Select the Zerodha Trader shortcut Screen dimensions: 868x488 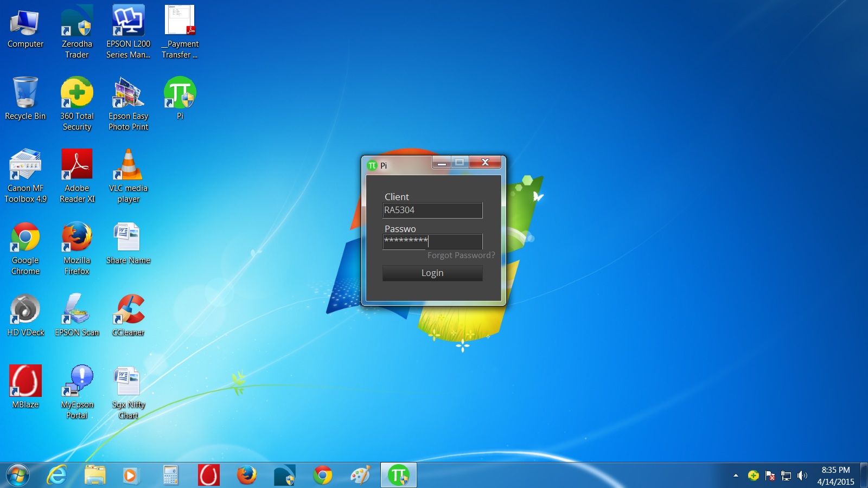pos(77,33)
